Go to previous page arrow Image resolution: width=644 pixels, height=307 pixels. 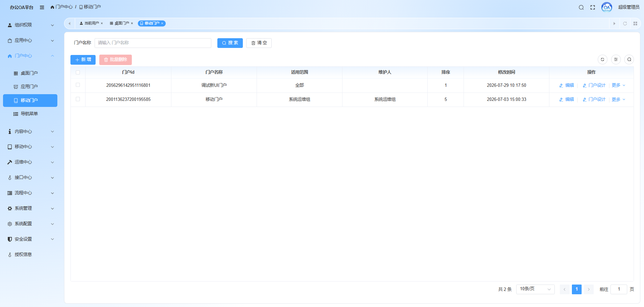coord(565,289)
